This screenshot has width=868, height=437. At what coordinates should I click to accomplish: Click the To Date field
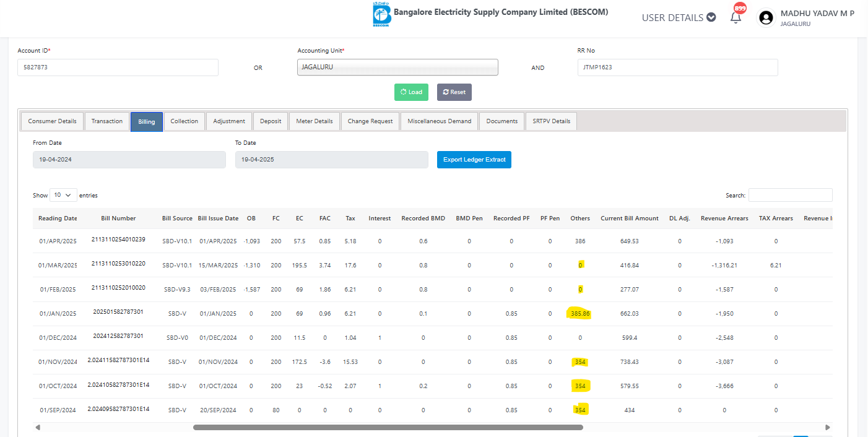tap(331, 160)
